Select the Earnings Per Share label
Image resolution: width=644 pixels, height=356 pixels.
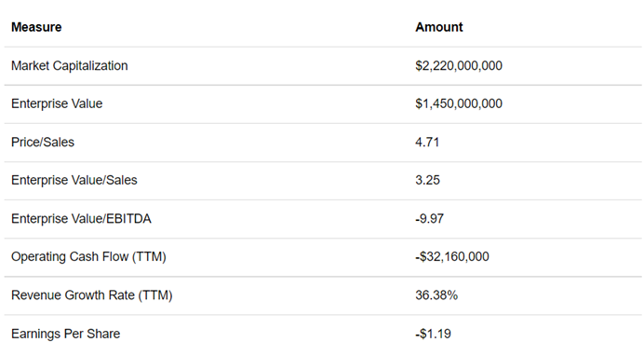click(x=65, y=334)
